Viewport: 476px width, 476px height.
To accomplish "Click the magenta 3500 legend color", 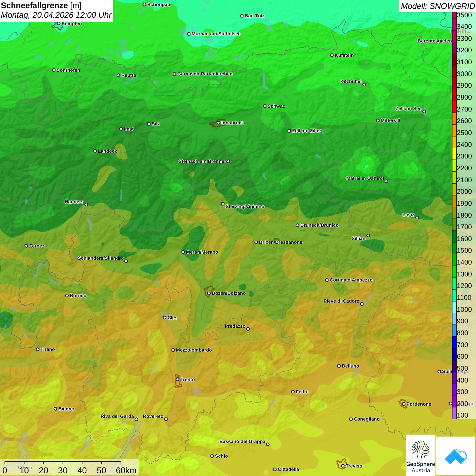I will point(454,15).
